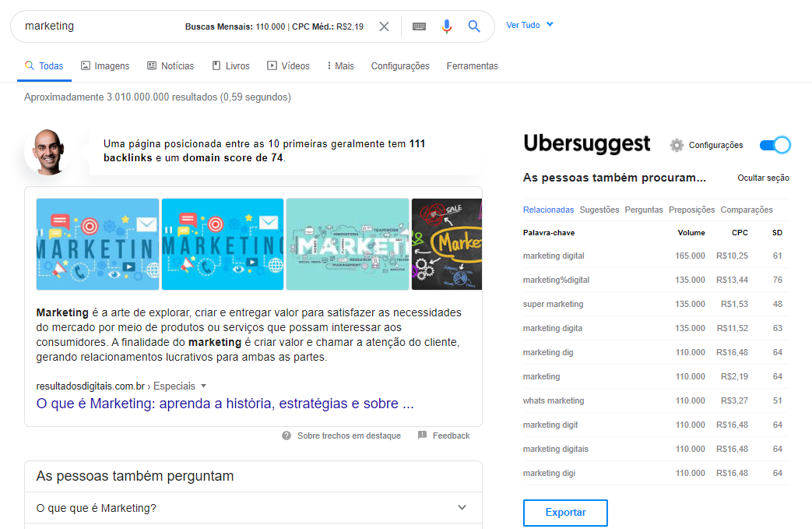
Task: Click the volume value 165.000
Action: [x=690, y=256]
